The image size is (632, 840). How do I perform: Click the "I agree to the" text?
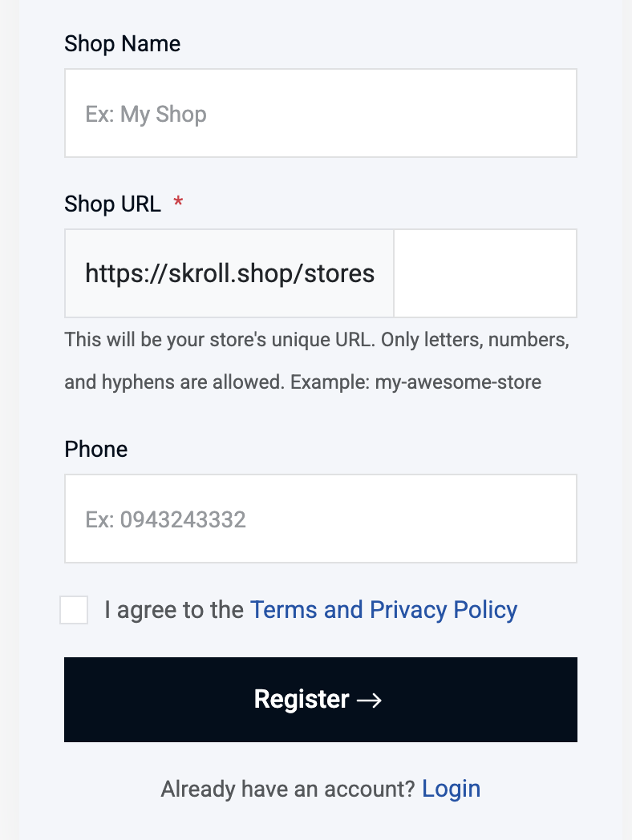point(174,610)
